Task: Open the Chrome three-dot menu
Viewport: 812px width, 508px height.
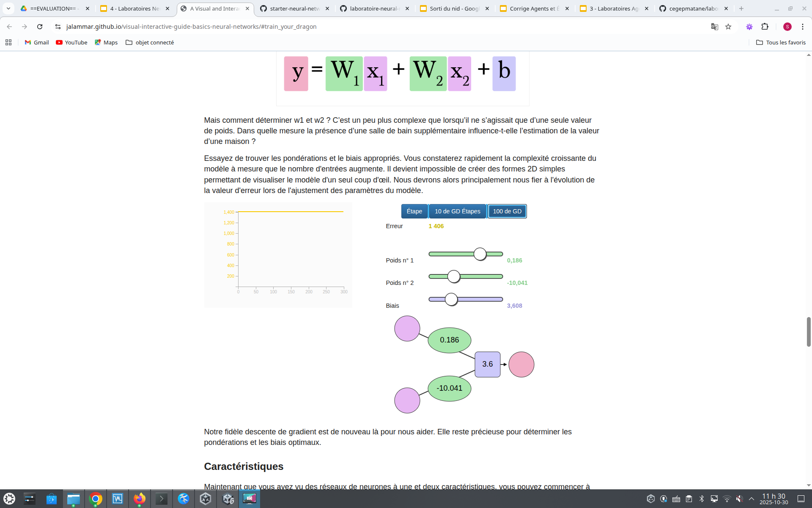Action: tap(803, 27)
